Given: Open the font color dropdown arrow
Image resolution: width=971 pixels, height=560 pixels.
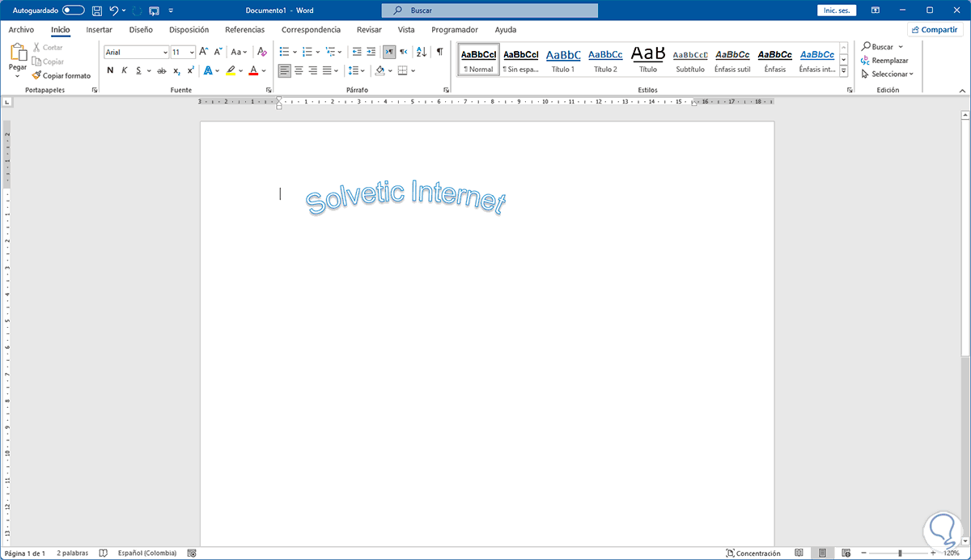Looking at the screenshot, I should [x=264, y=70].
